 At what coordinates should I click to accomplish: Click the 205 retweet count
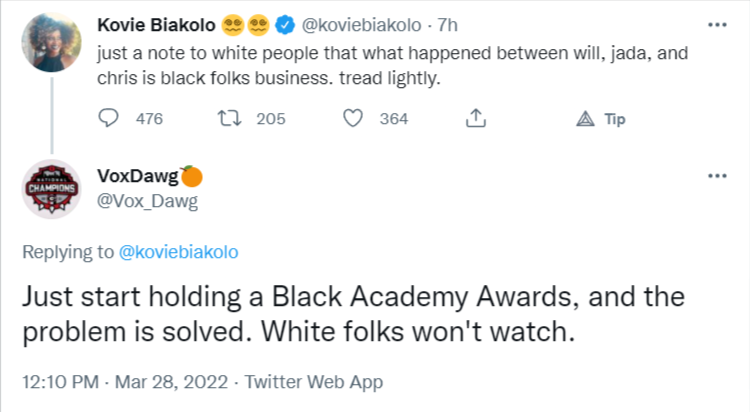[271, 119]
